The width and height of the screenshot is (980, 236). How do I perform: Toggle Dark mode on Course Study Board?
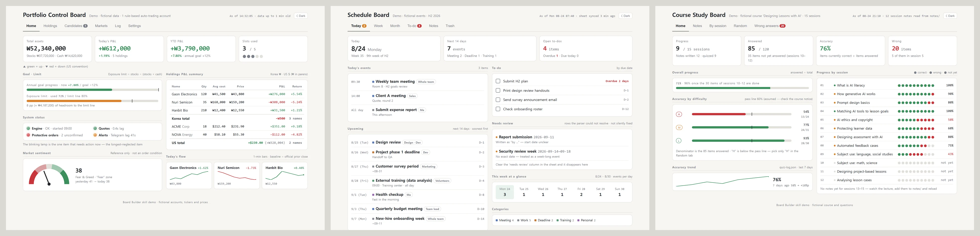coord(950,16)
